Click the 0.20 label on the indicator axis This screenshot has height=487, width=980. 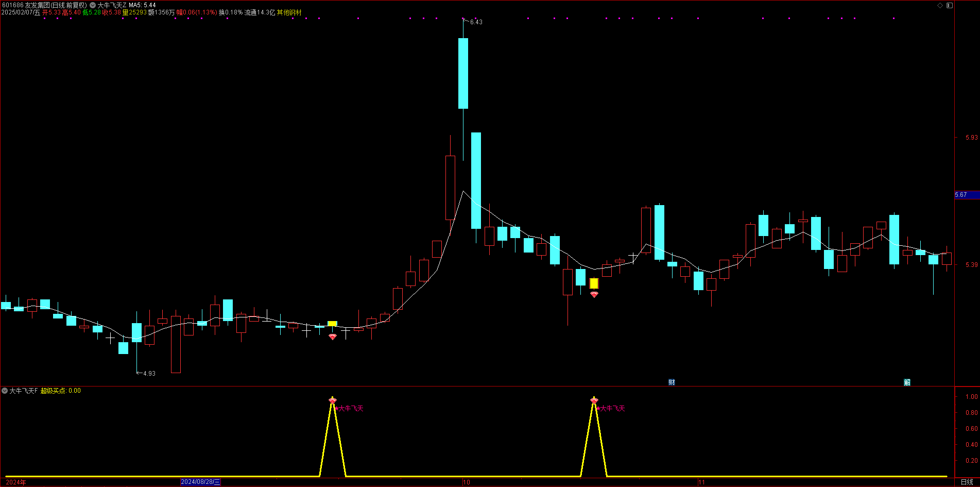(972, 461)
